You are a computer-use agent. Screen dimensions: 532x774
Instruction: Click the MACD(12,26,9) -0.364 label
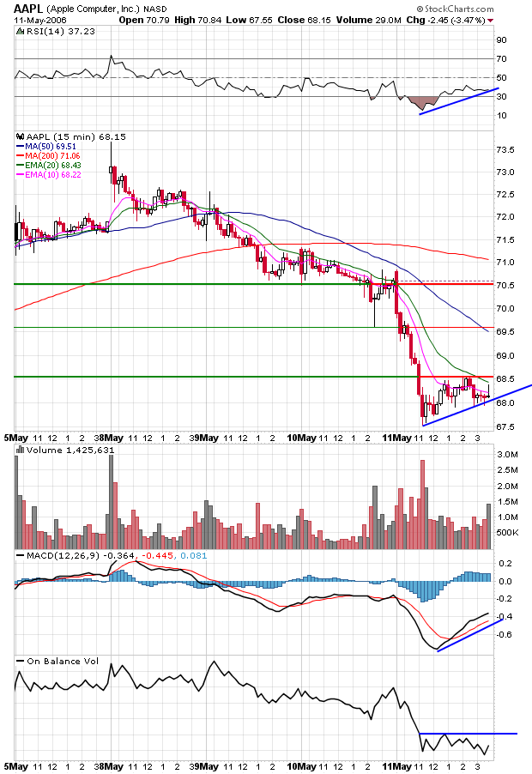click(x=80, y=556)
